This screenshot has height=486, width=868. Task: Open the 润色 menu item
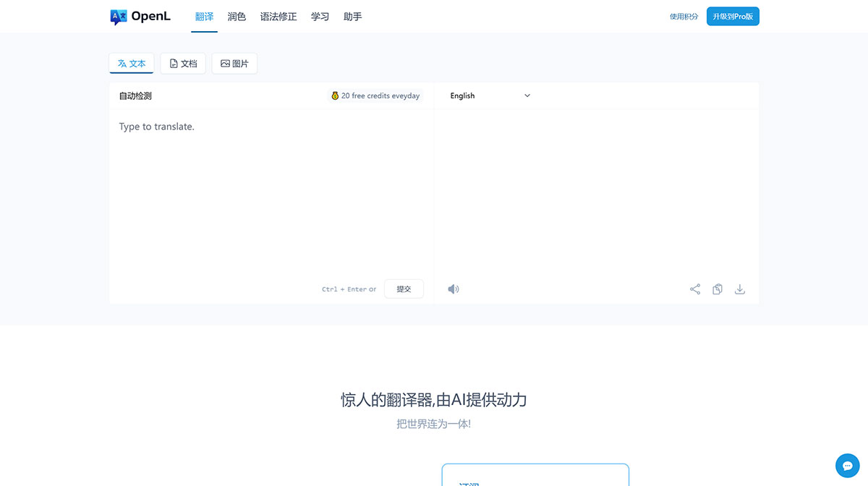point(237,16)
